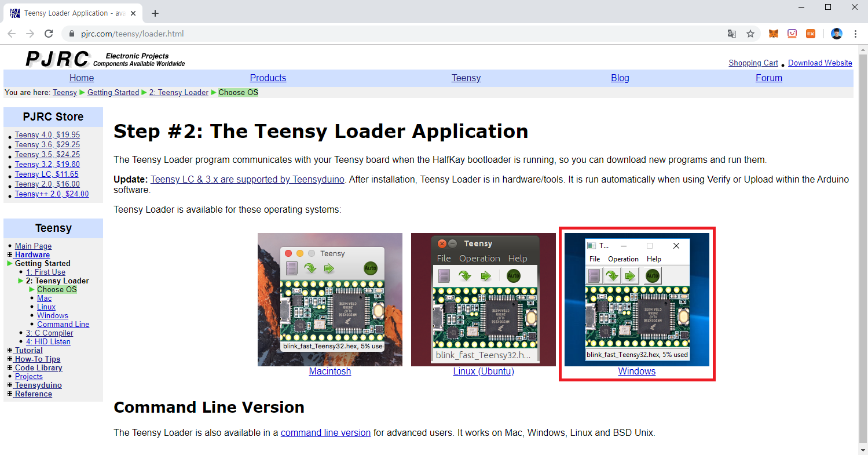Open the Blog navigation link
868x455 pixels.
pyautogui.click(x=620, y=78)
